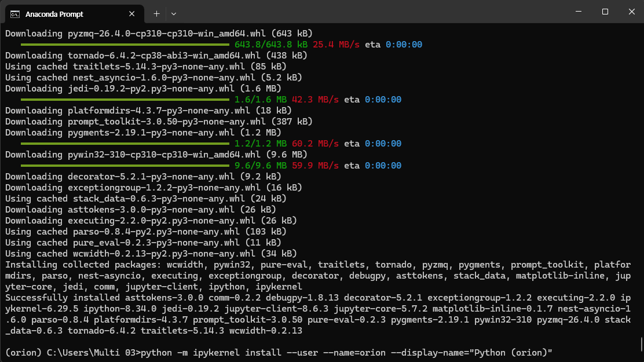Click the '--display-name="Python (orion)"' argument in the command
Image resolution: width=644 pixels, height=362 pixels.
[471, 353]
